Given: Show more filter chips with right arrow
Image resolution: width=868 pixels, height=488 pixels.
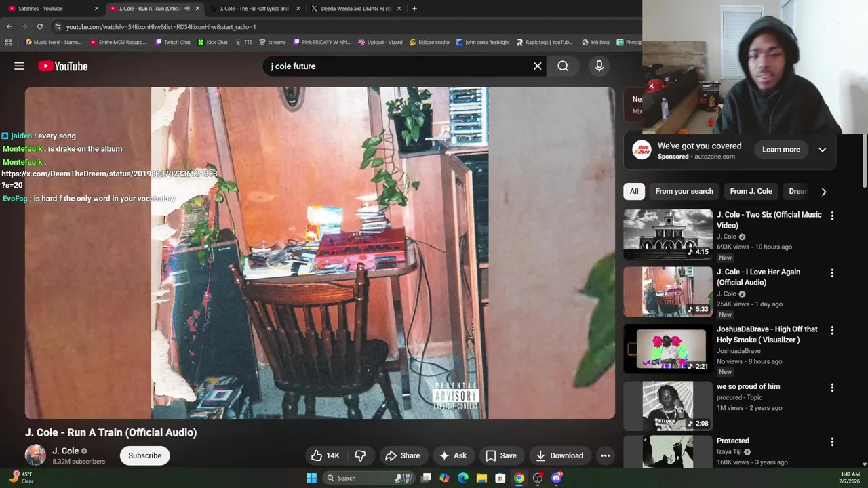Looking at the screenshot, I should [824, 192].
